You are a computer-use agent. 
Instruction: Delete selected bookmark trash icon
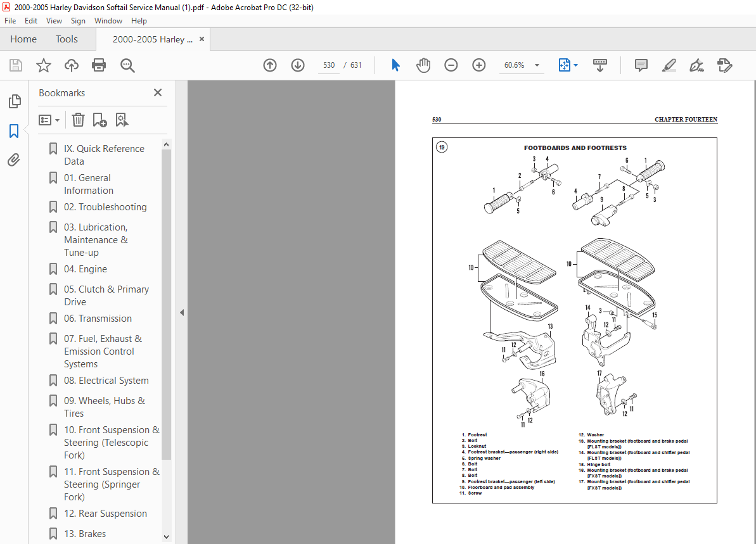(x=78, y=120)
